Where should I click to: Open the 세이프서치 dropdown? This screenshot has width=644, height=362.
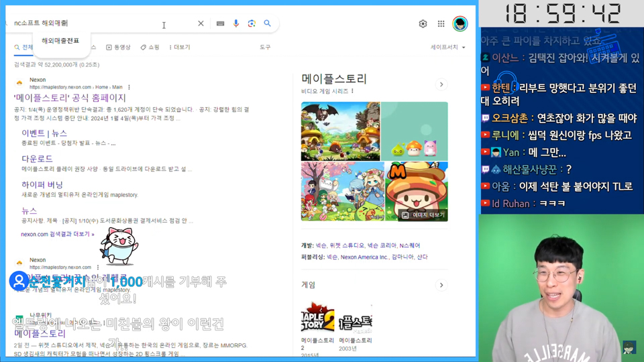(x=447, y=47)
